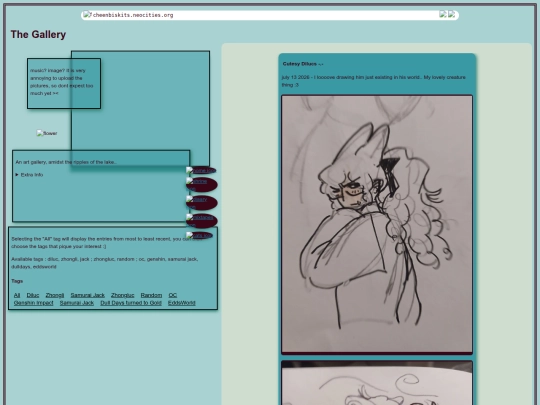Select the OC tag
The width and height of the screenshot is (540, 405).
173,295
